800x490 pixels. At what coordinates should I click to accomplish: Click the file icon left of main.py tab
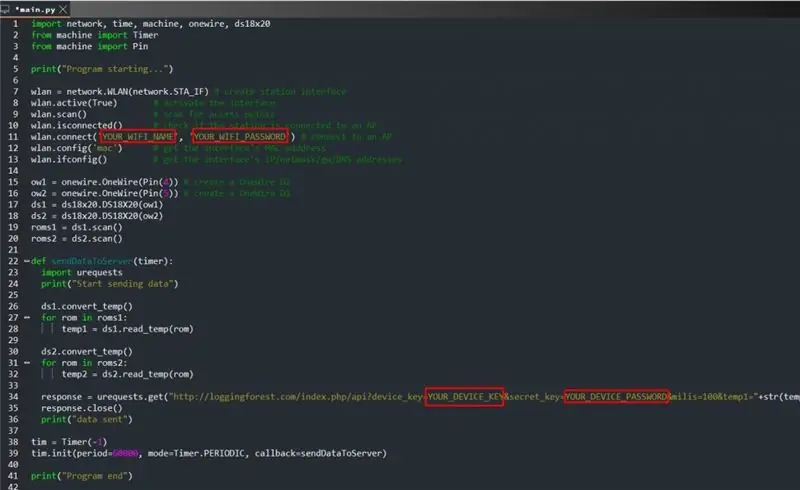[5, 9]
